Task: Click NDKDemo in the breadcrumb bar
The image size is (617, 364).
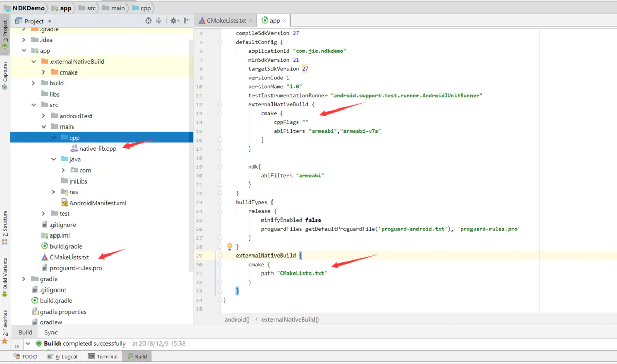Action: pyautogui.click(x=25, y=8)
